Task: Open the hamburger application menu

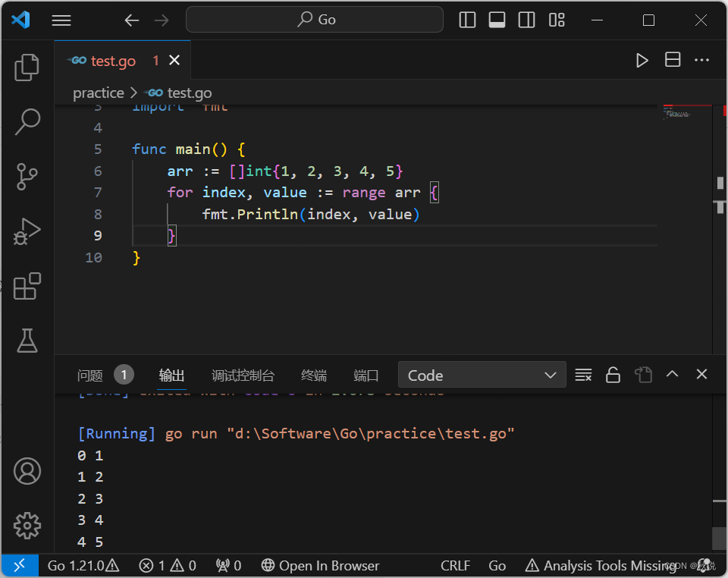Action: pyautogui.click(x=61, y=20)
